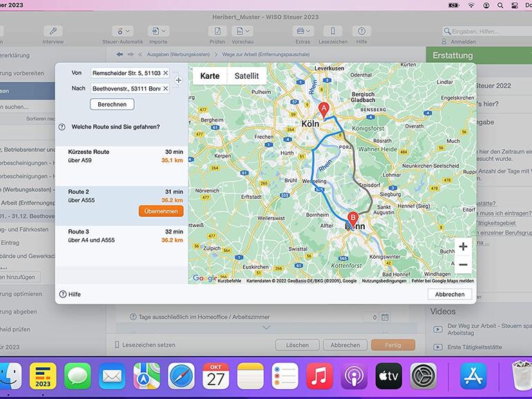Clear the Nach address field

pyautogui.click(x=166, y=88)
